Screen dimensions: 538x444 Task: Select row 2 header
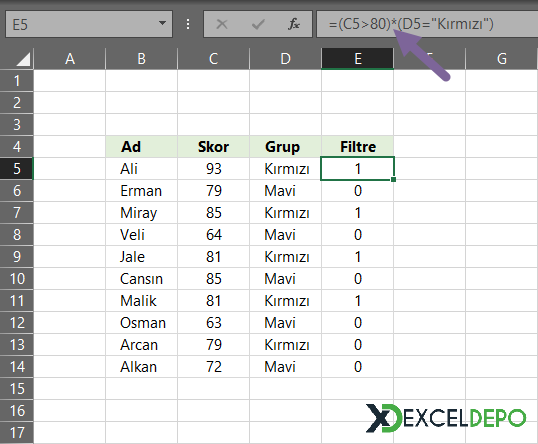click(16, 103)
